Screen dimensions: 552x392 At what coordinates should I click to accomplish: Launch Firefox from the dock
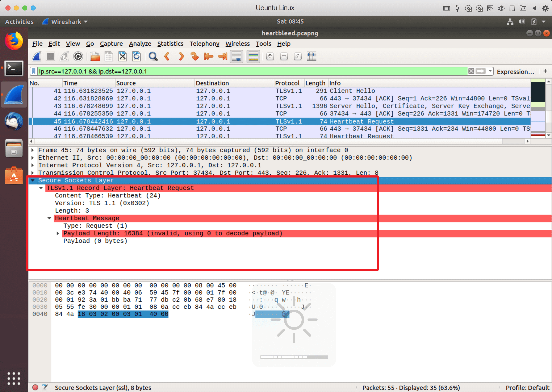pyautogui.click(x=14, y=41)
